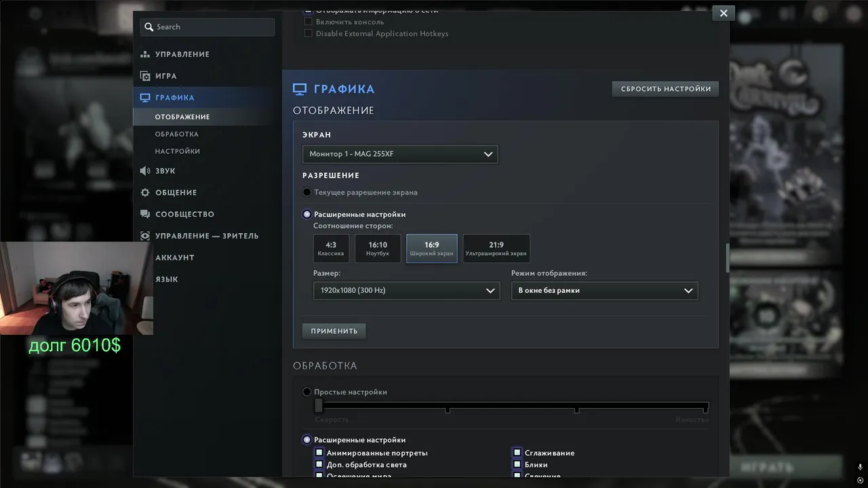The width and height of the screenshot is (868, 488).
Task: Go to the Обработка subsection in sidebar
Action: (x=177, y=134)
